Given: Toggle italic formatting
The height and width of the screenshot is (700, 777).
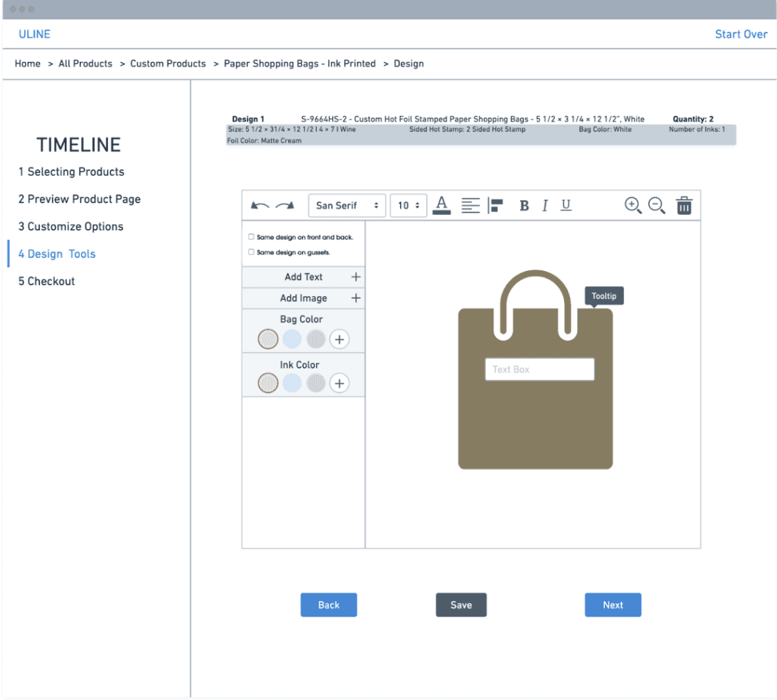Looking at the screenshot, I should point(545,205).
